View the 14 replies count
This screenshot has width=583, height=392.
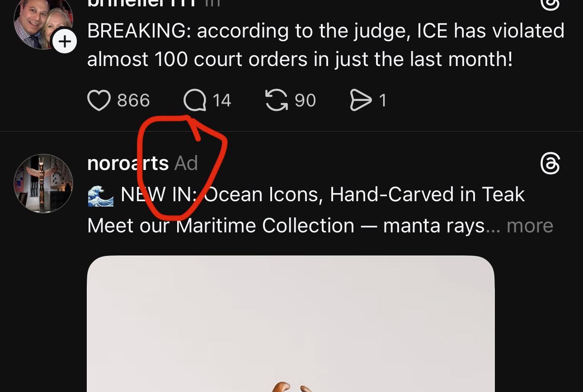(222, 100)
